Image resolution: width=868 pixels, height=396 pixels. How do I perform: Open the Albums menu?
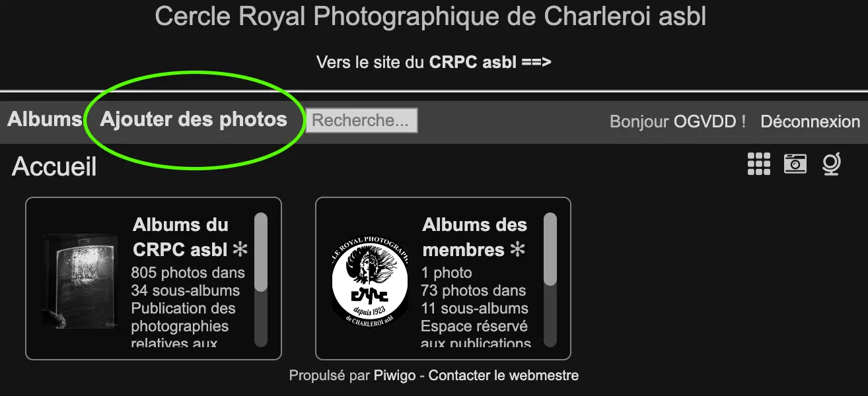click(44, 119)
